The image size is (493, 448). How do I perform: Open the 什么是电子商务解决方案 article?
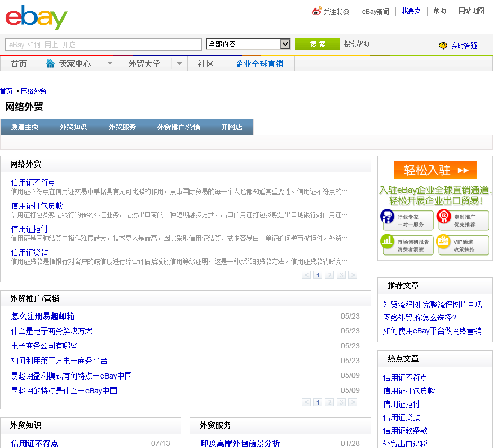[51, 331]
